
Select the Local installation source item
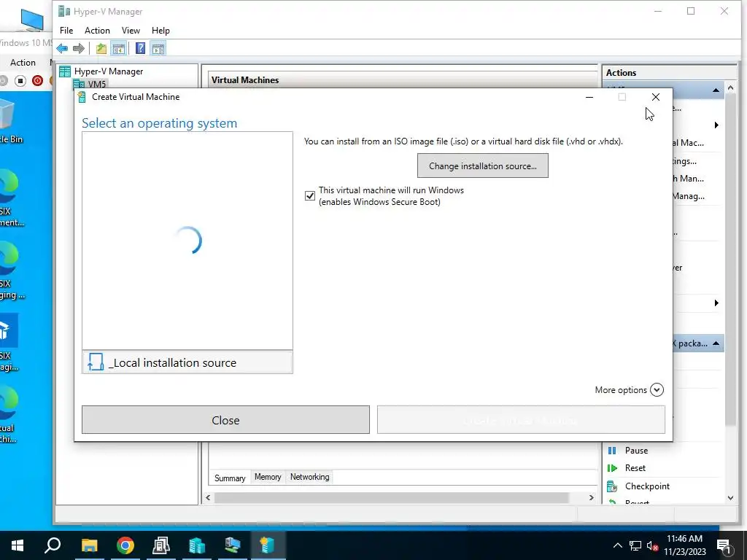(x=187, y=362)
